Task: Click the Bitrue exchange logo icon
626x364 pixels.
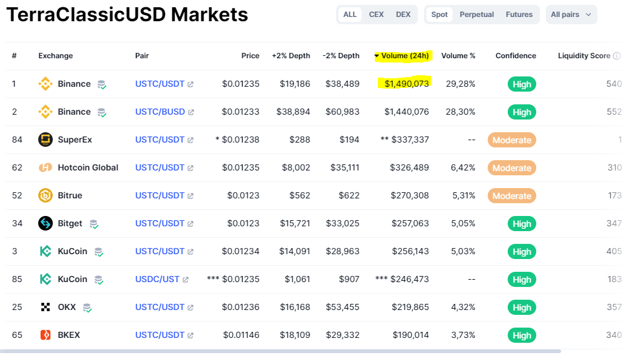Action: tap(45, 196)
